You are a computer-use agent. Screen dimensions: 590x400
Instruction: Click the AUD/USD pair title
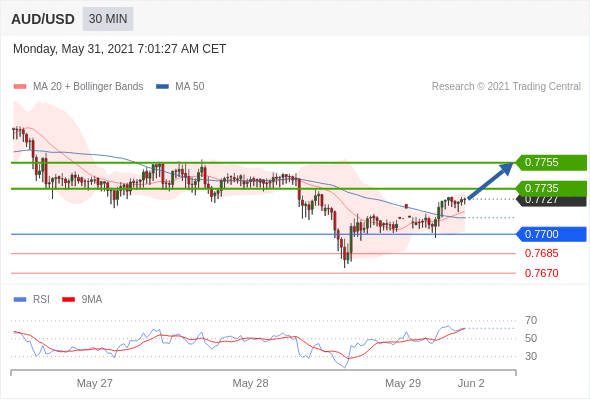point(43,19)
